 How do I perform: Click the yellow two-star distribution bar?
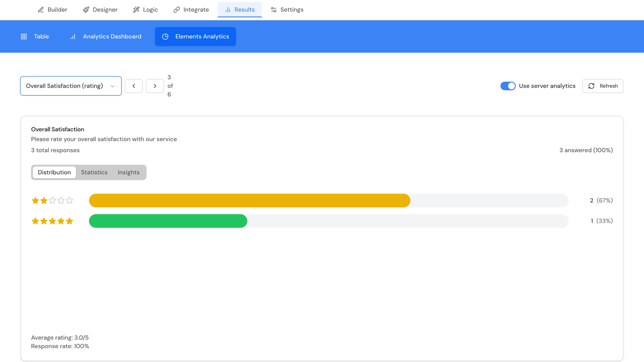pyautogui.click(x=250, y=200)
